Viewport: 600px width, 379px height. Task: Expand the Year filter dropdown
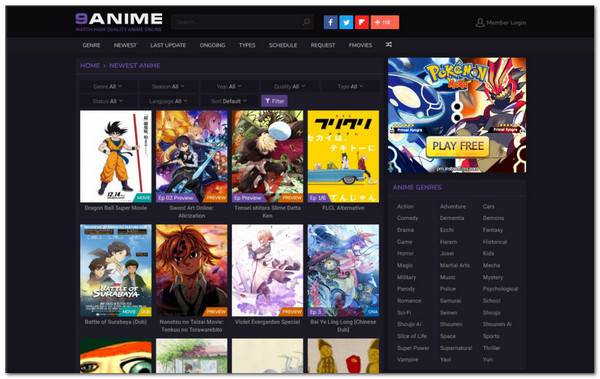tap(229, 87)
